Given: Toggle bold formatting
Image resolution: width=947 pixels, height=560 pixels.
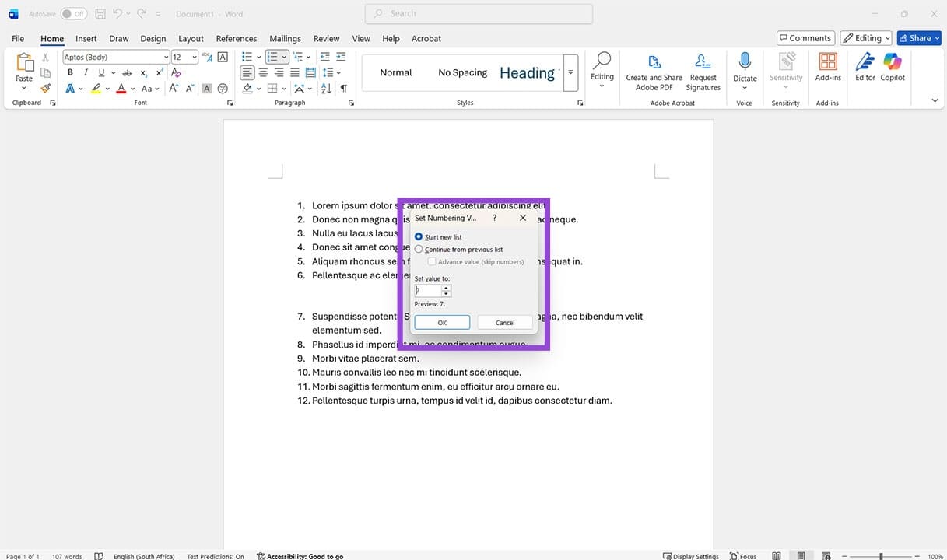Looking at the screenshot, I should click(x=69, y=72).
